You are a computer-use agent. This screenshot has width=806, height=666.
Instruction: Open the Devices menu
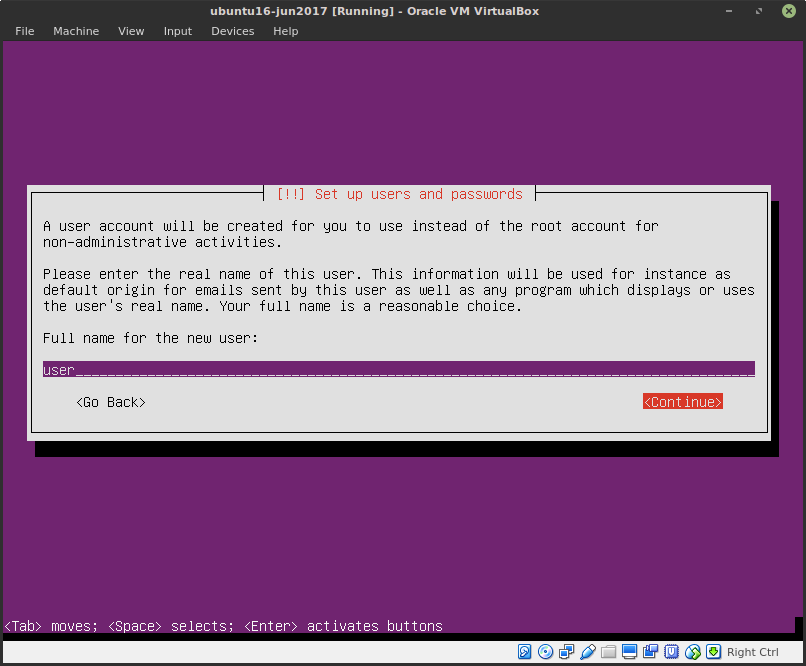[x=232, y=31]
